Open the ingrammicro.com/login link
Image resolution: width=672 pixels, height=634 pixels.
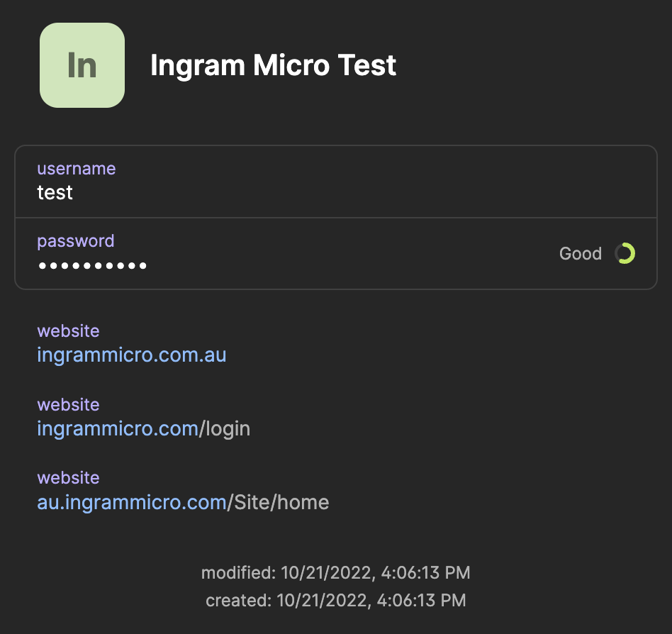pos(117,428)
